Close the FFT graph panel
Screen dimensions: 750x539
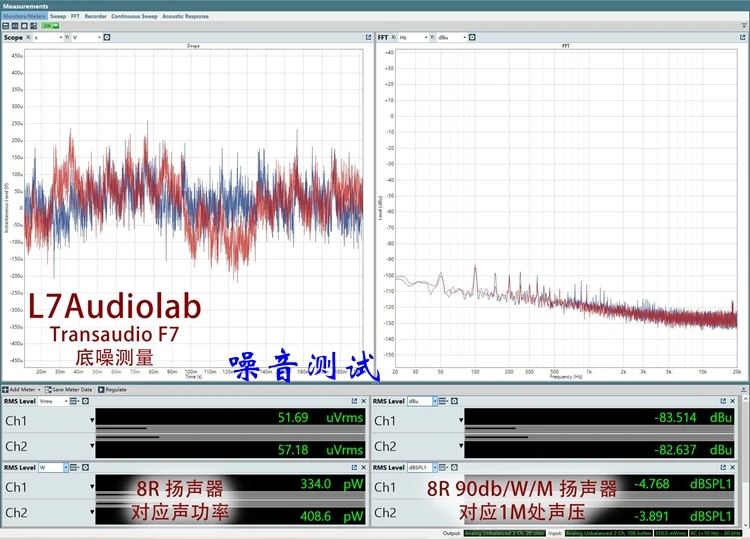tap(742, 37)
